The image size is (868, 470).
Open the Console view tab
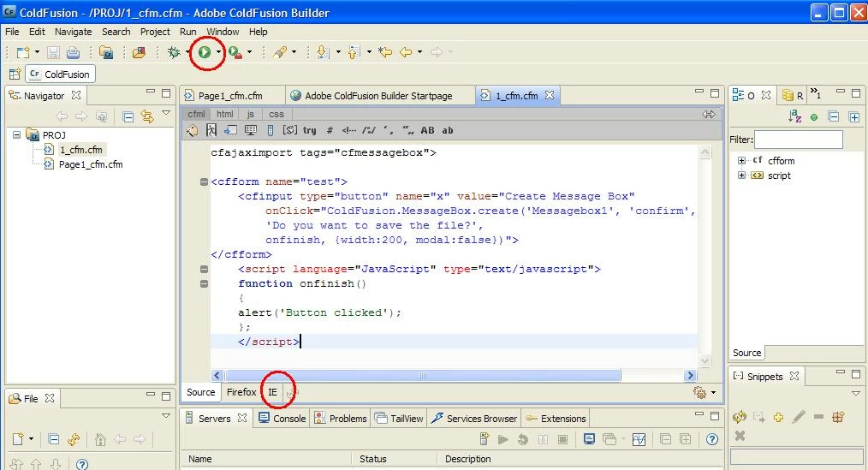282,419
